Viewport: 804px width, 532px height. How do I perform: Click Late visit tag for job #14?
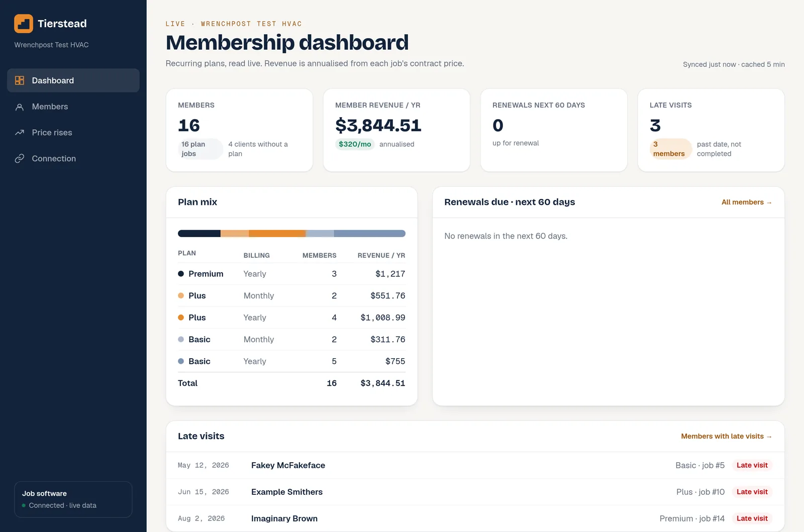click(x=752, y=518)
